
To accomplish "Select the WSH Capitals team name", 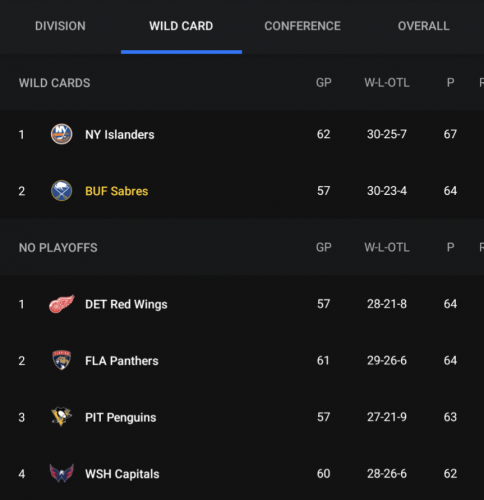I will [x=122, y=474].
